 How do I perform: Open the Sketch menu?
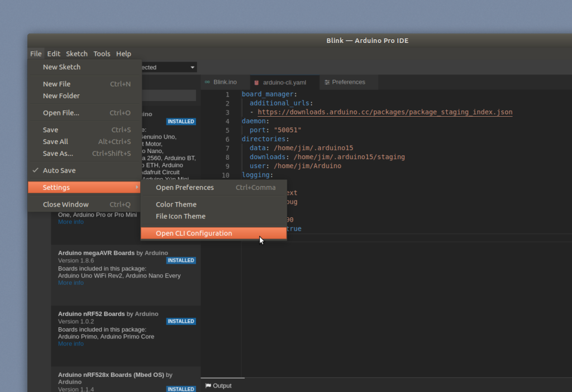pos(77,54)
